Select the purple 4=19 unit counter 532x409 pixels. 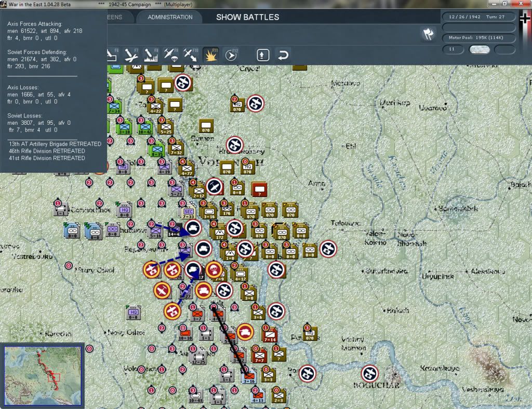click(x=165, y=168)
